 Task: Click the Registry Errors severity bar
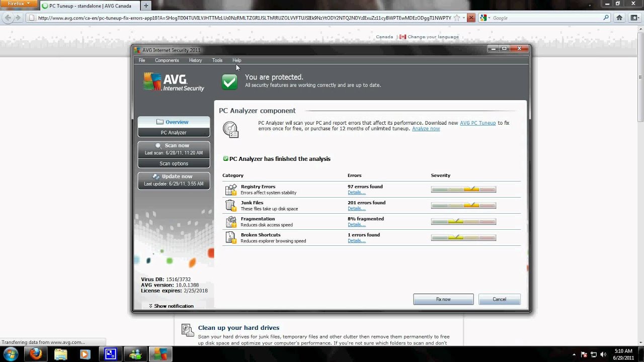463,190
